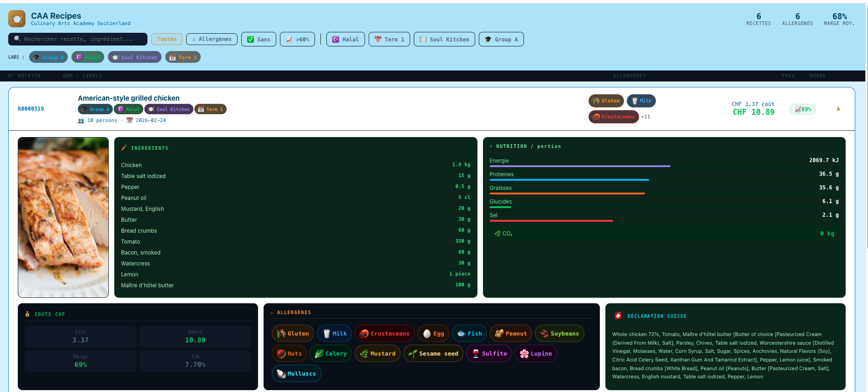
Task: Collapse the American-style grilled chicken row
Action: click(838, 109)
